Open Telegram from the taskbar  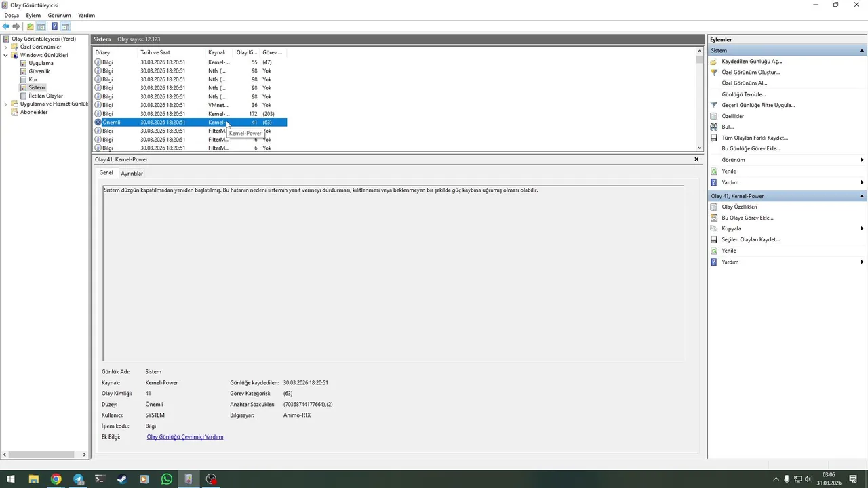coord(78,479)
